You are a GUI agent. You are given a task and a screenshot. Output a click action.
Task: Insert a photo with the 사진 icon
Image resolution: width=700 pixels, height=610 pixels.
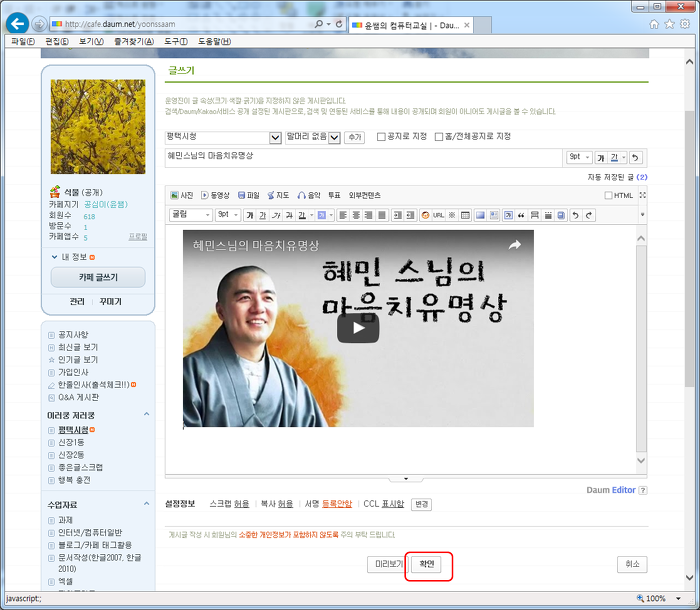pos(181,195)
